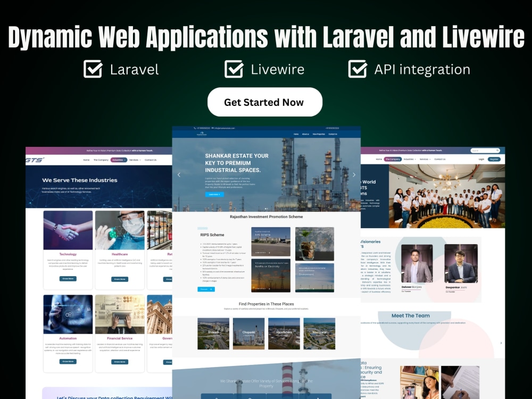This screenshot has height=399, width=532.
Task: Click the hero carousel slide indicator dots
Action: click(x=267, y=209)
